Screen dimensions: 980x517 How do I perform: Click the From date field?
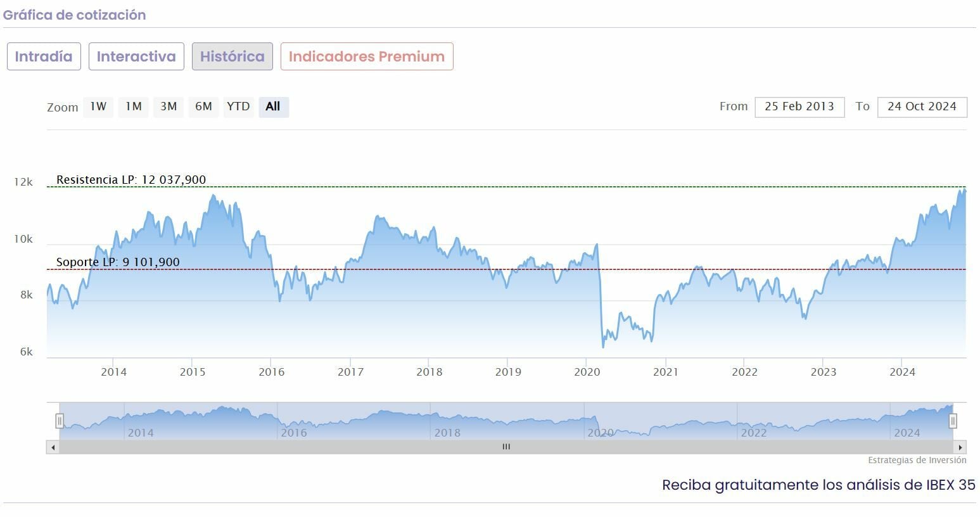coord(799,106)
